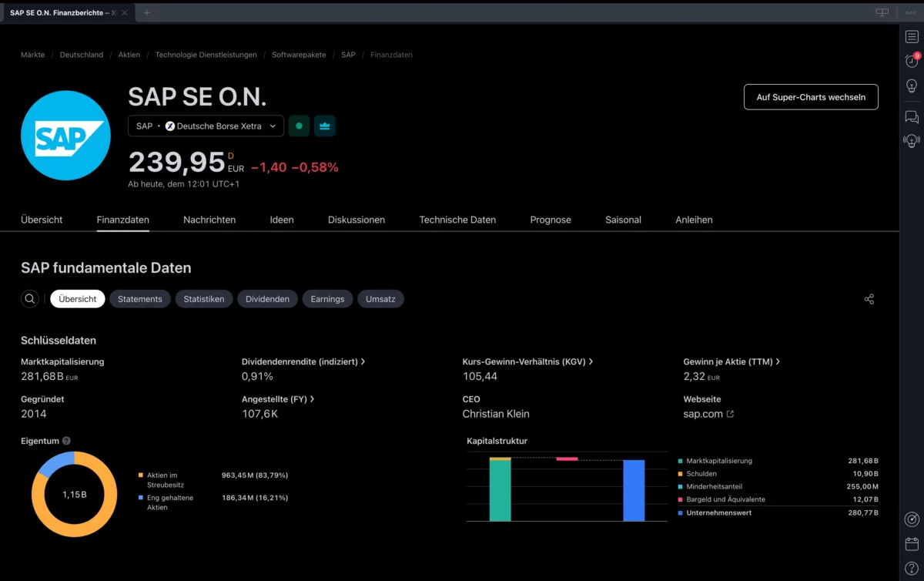Open the Nachrichten tab
Image resolution: width=924 pixels, height=581 pixels.
[209, 220]
